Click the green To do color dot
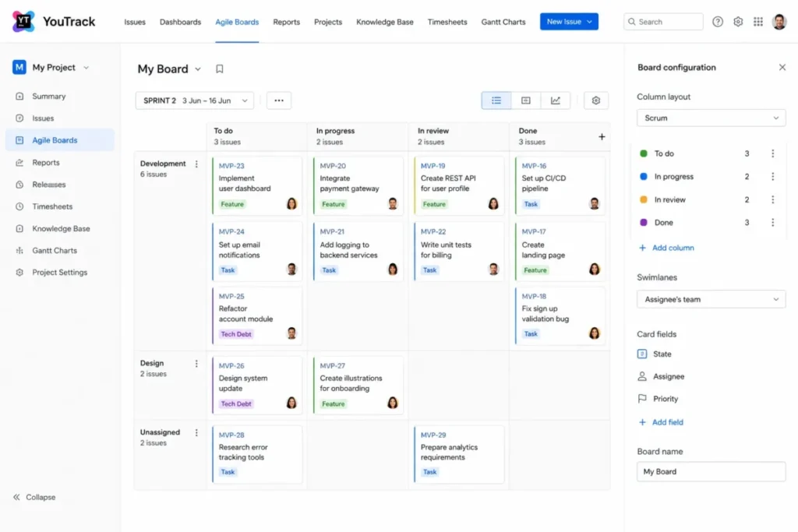 pyautogui.click(x=643, y=153)
